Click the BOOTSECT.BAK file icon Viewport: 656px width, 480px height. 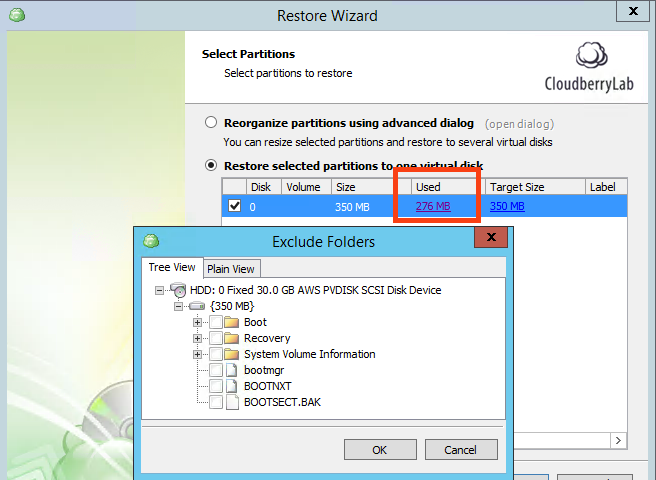point(232,402)
